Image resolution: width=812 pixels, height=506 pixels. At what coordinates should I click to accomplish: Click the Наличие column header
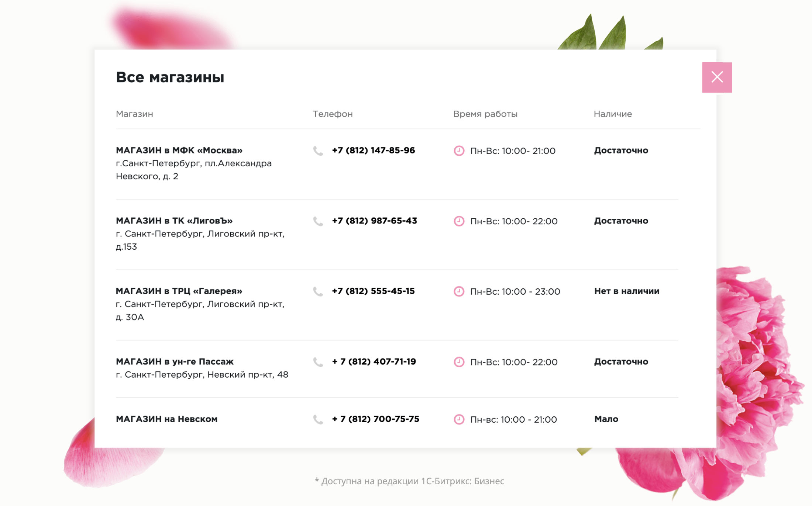point(613,114)
